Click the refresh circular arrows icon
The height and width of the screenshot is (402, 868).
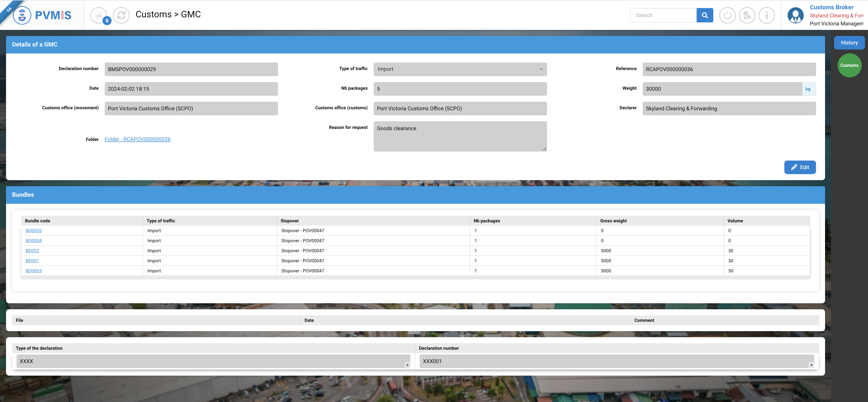coord(121,15)
